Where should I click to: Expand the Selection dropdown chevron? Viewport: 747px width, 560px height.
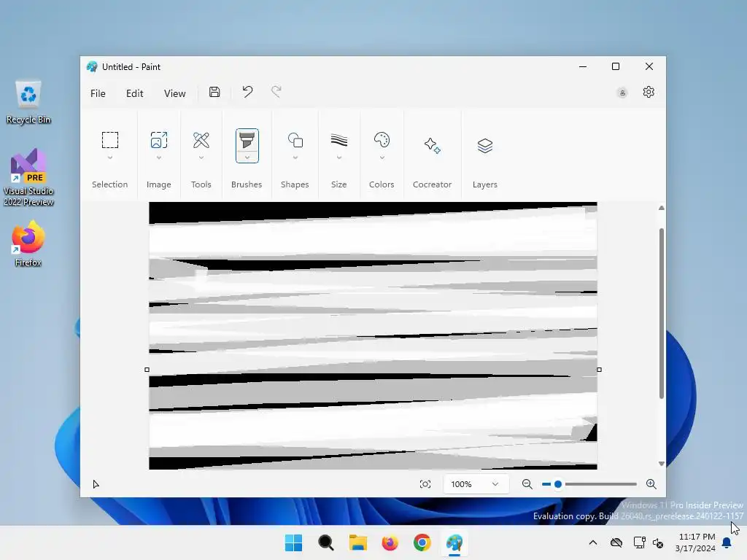pyautogui.click(x=110, y=157)
